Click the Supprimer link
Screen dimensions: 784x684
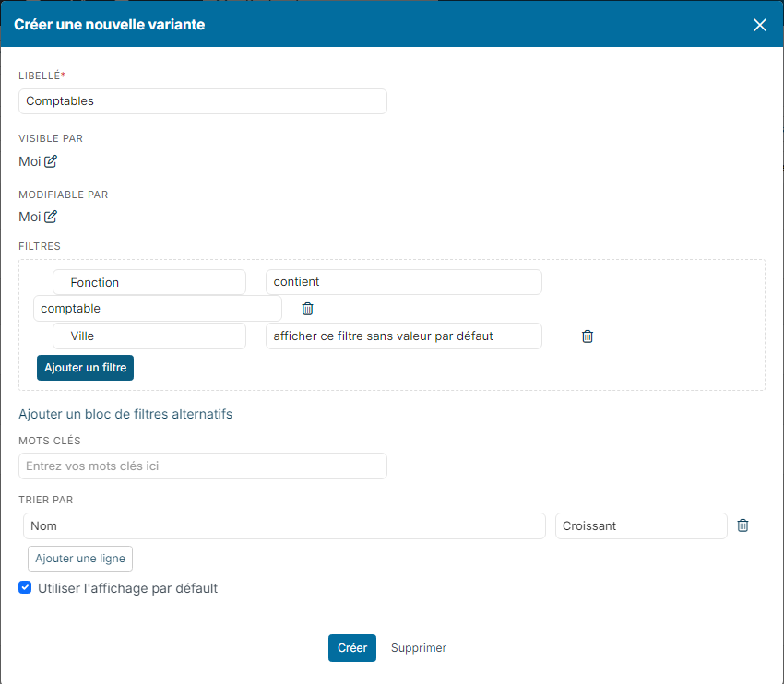(419, 648)
